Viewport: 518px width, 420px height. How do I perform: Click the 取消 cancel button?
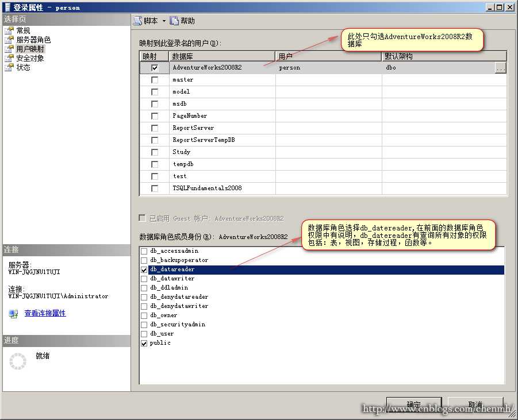tap(475, 404)
